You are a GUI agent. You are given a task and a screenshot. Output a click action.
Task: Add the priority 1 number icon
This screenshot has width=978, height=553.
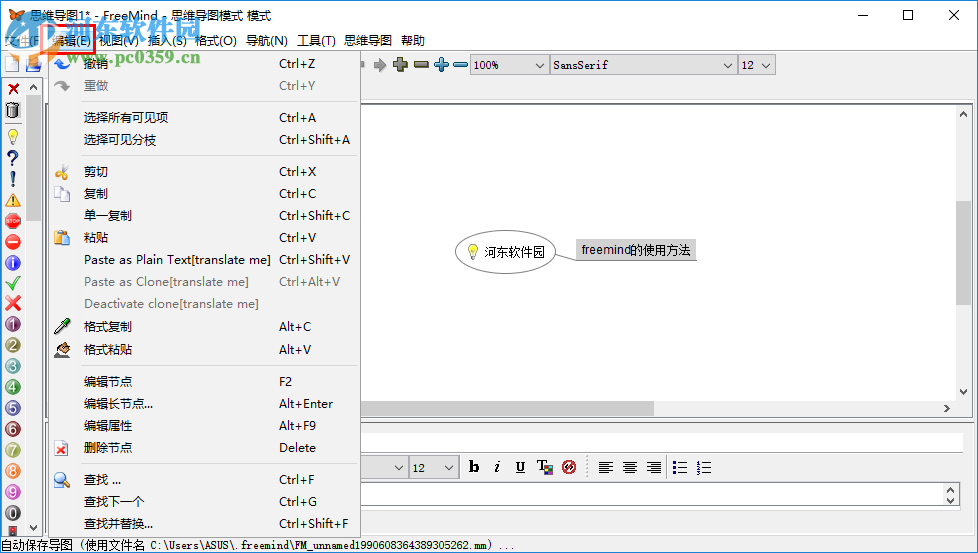(x=13, y=324)
